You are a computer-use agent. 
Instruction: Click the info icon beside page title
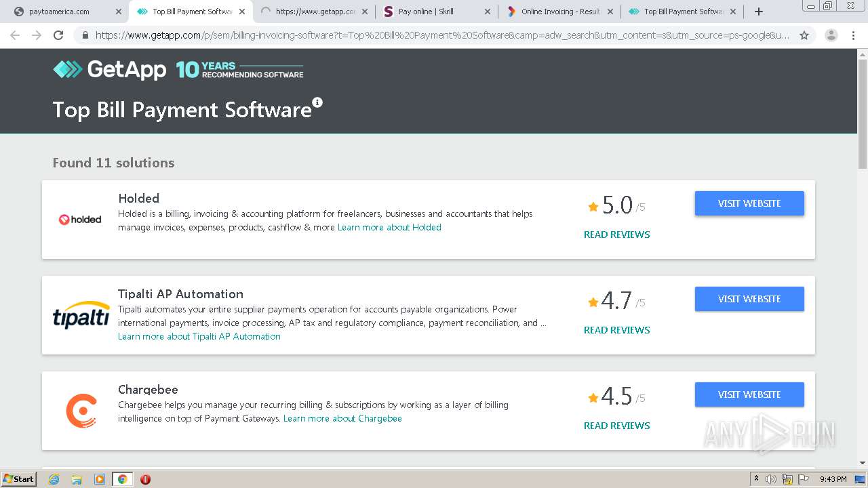pos(317,103)
